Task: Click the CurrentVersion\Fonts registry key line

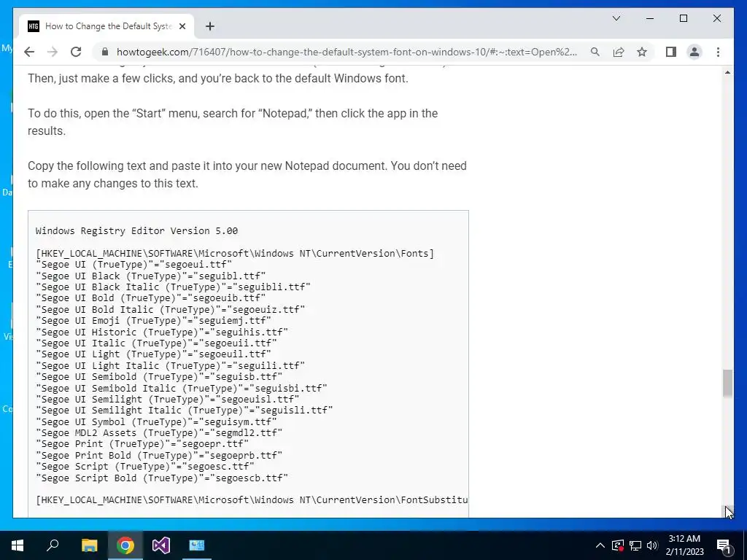Action: pos(235,253)
